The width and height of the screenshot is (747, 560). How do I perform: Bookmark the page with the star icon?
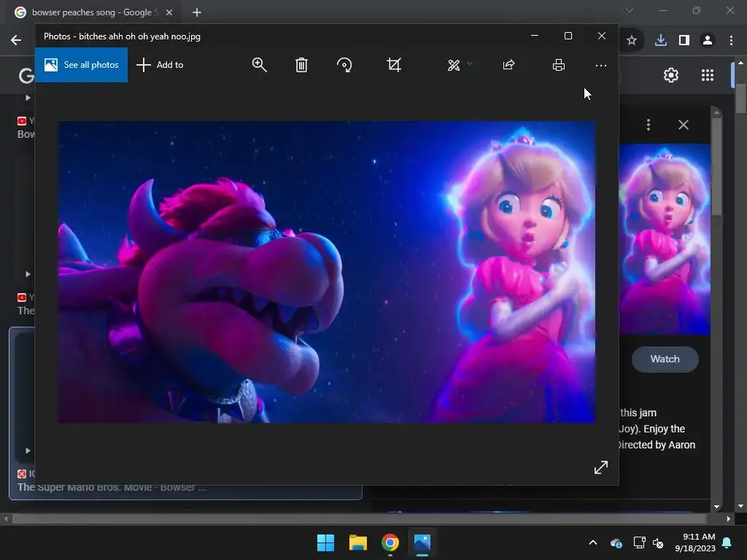632,41
